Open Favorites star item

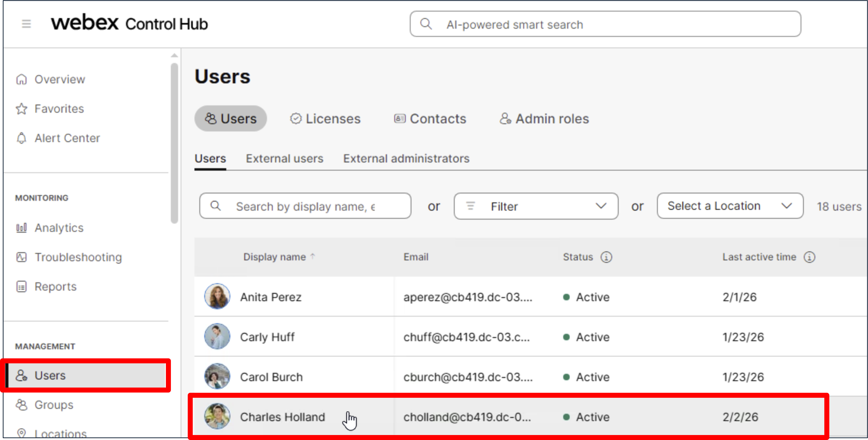[x=59, y=109]
